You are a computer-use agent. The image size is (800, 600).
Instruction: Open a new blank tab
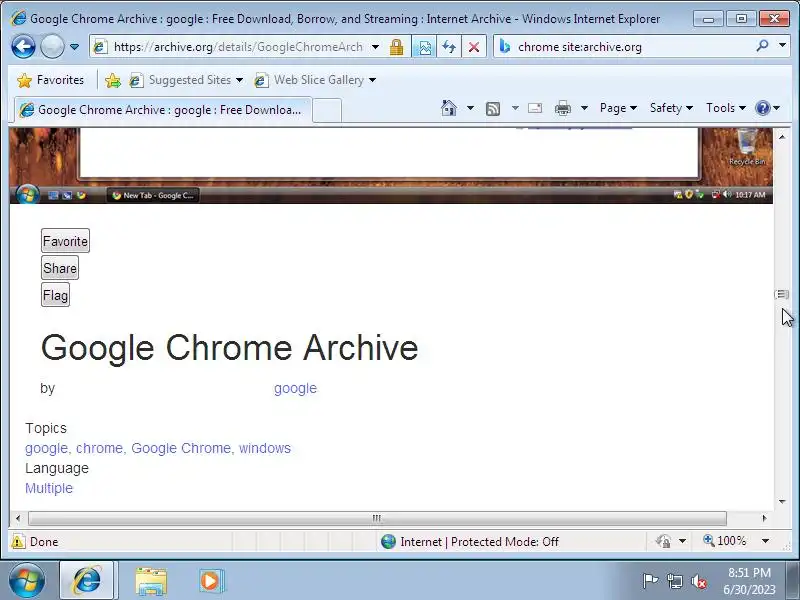(327, 110)
